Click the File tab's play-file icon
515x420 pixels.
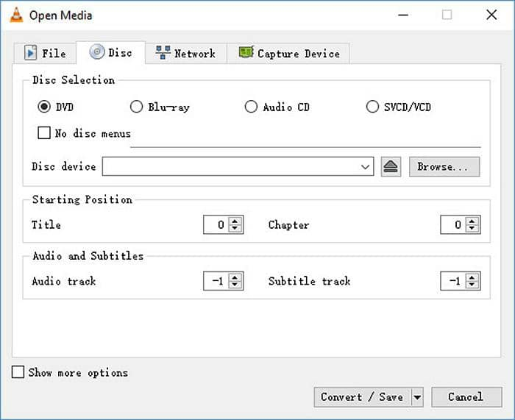pyautogui.click(x=31, y=53)
